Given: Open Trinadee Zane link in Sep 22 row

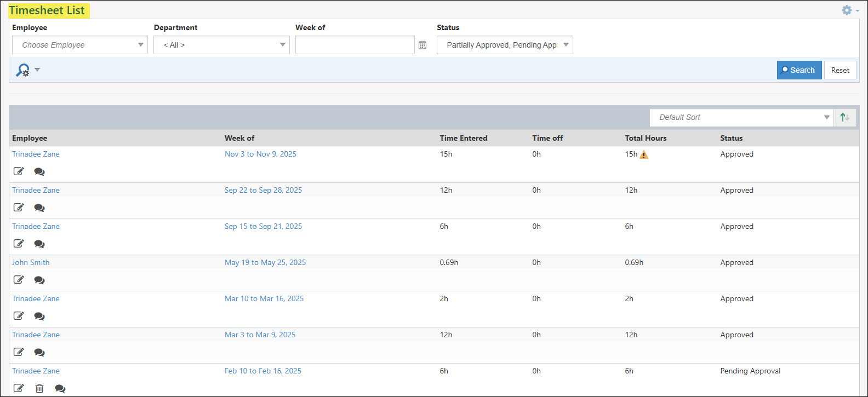Looking at the screenshot, I should [x=36, y=190].
